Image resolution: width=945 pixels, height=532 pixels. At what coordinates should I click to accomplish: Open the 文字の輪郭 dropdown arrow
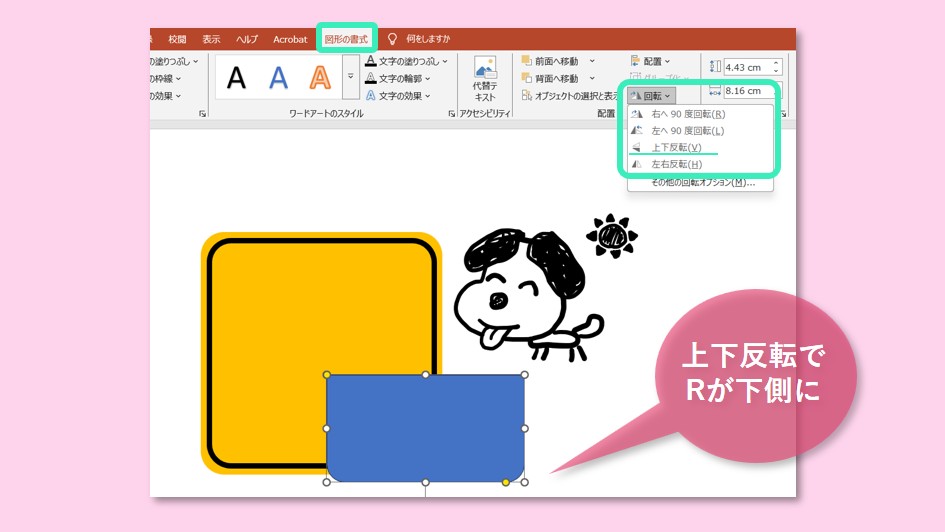coord(427,79)
